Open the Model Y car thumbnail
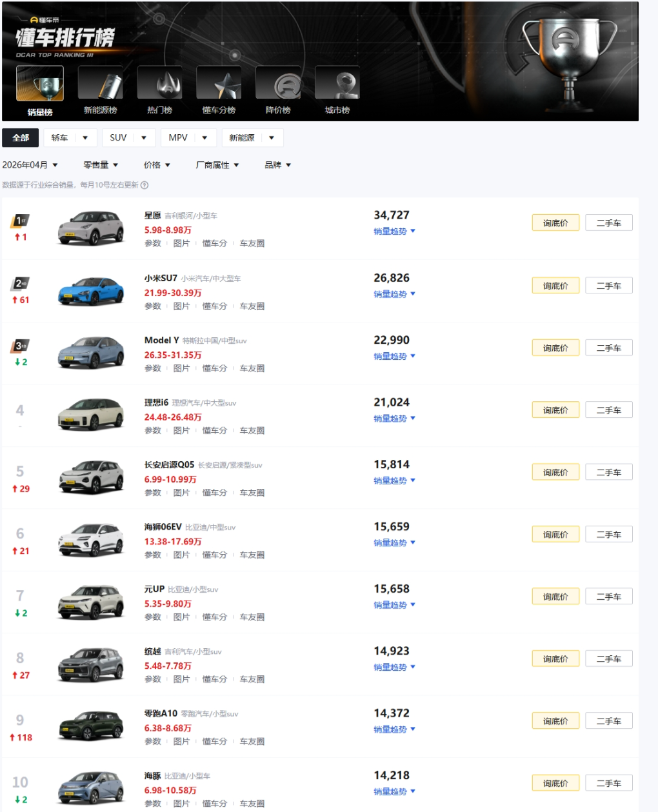 [91, 353]
